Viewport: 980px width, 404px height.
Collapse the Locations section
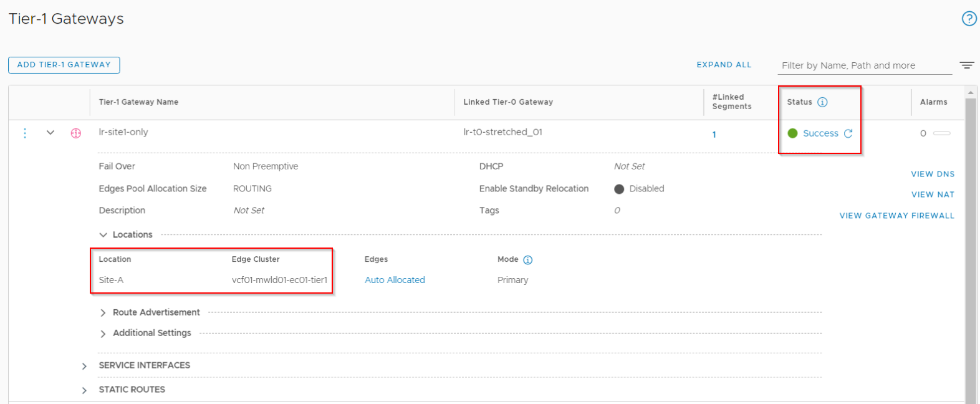coord(103,235)
